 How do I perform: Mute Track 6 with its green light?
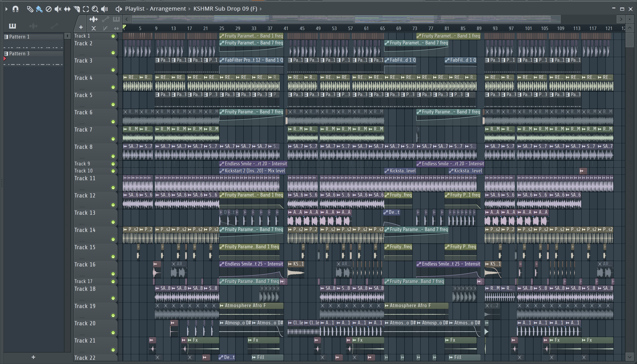tap(113, 122)
